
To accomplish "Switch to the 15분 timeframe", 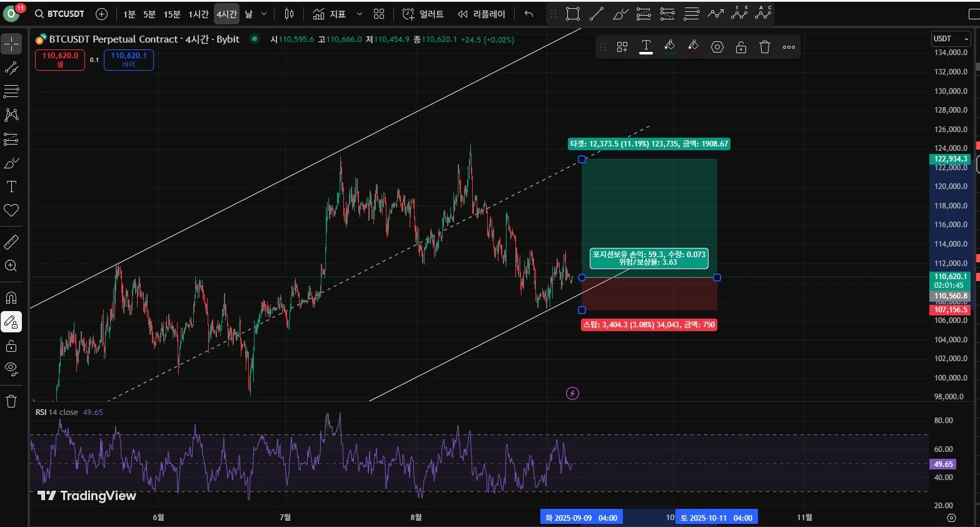I will tap(172, 14).
